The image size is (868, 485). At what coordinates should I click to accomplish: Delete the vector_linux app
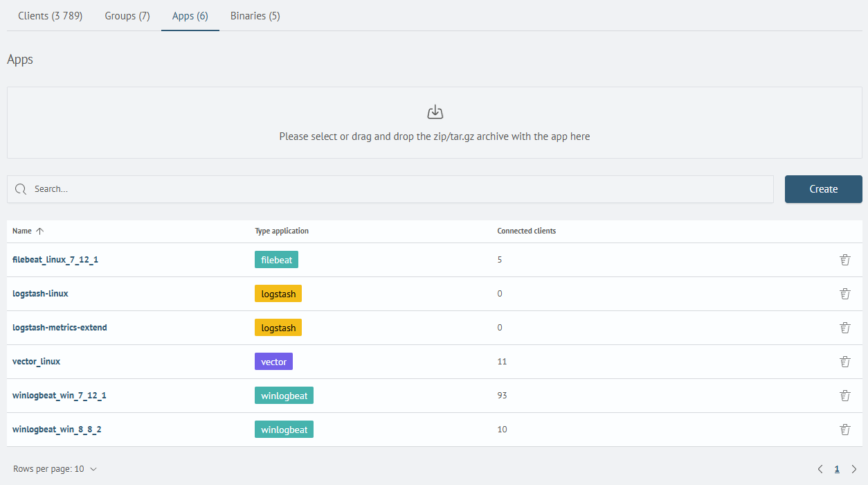844,361
